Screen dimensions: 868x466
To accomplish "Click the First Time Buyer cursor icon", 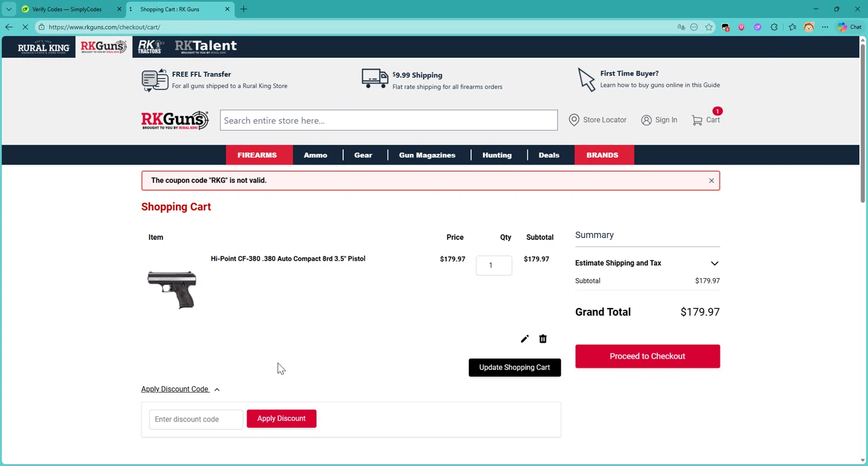I will click(x=586, y=80).
